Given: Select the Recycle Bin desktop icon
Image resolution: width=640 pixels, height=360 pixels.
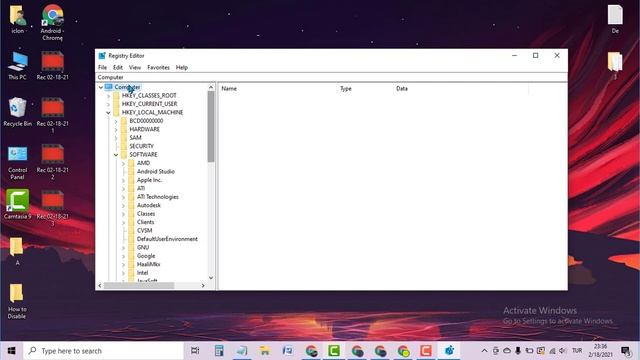Looking at the screenshot, I should [18, 111].
